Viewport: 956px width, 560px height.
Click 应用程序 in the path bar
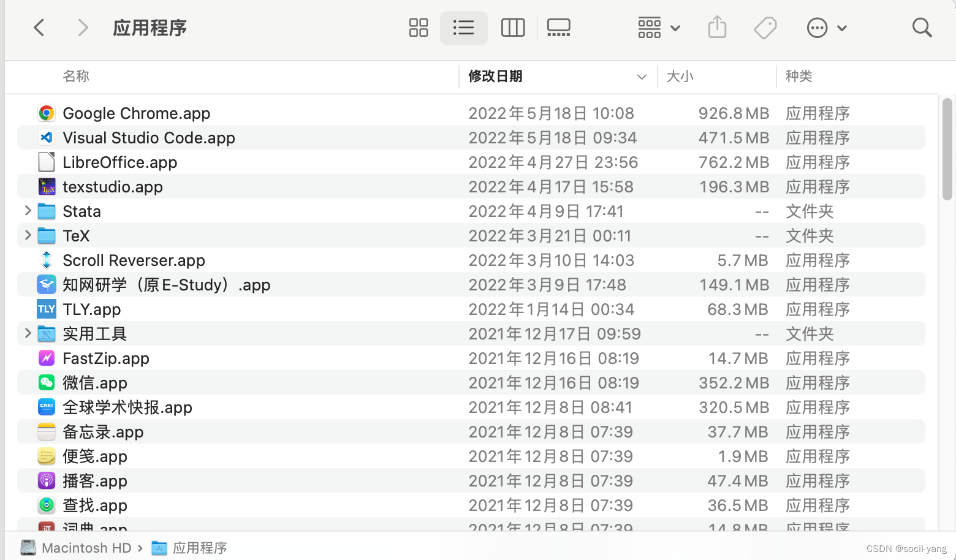point(189,548)
